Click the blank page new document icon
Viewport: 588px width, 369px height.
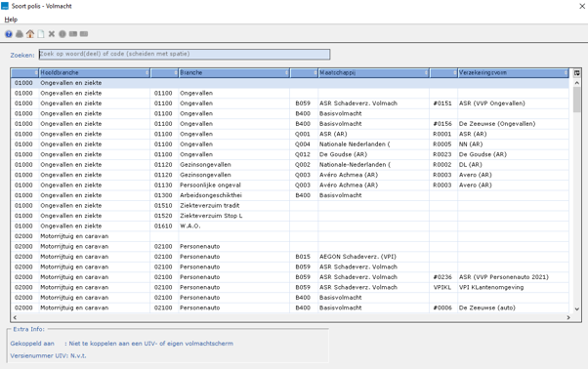pyautogui.click(x=40, y=34)
